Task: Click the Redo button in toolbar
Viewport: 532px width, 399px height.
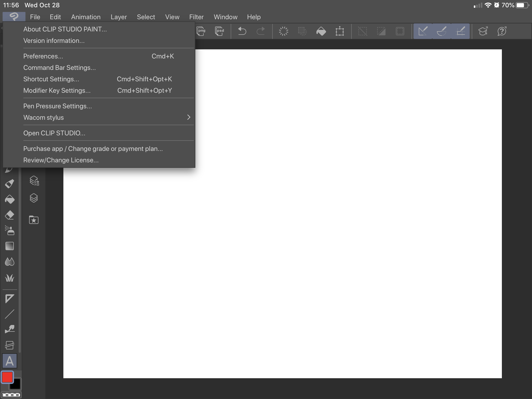Action: point(260,31)
